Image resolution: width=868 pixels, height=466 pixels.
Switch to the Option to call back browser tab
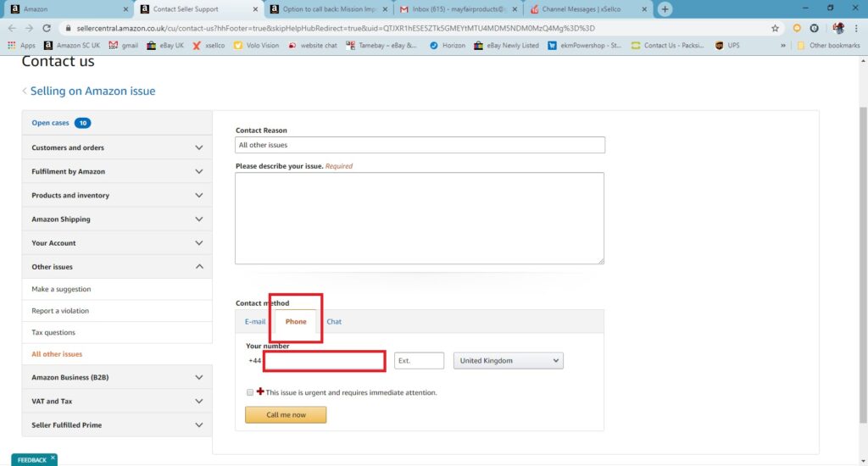(x=328, y=8)
